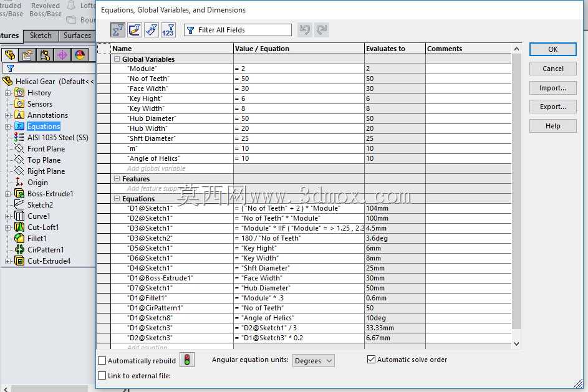Image resolution: width=588 pixels, height=392 pixels.
Task: Click the = "D2@Sketch1" / 3 equation cell
Action: point(299,328)
